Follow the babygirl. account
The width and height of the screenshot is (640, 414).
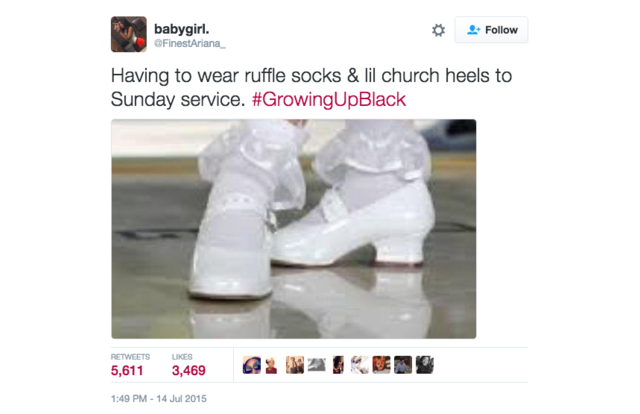(491, 30)
